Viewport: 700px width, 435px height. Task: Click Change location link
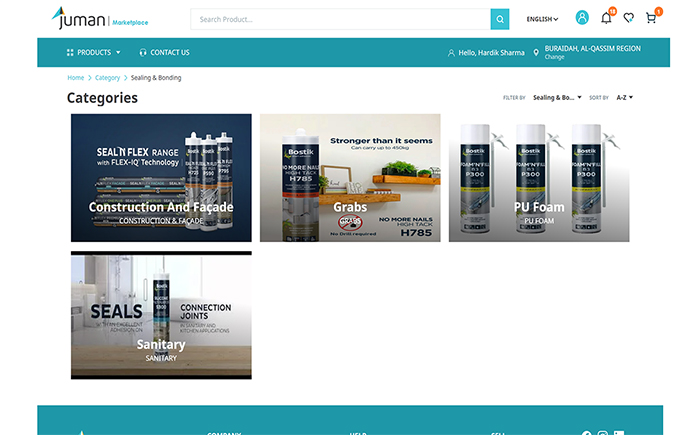point(554,57)
